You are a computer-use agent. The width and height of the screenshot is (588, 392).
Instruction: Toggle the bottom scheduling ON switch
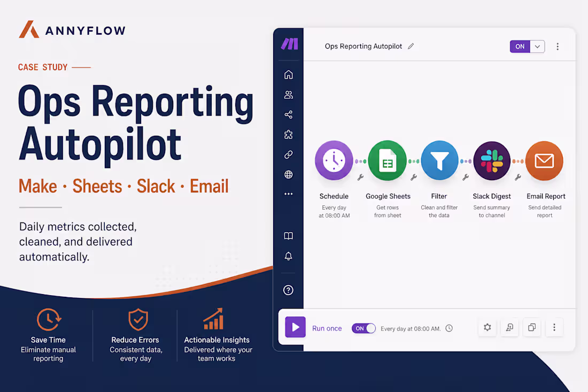363,328
